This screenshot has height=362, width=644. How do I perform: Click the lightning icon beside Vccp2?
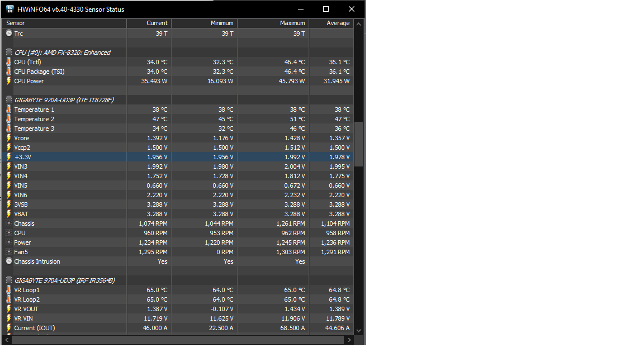point(9,147)
